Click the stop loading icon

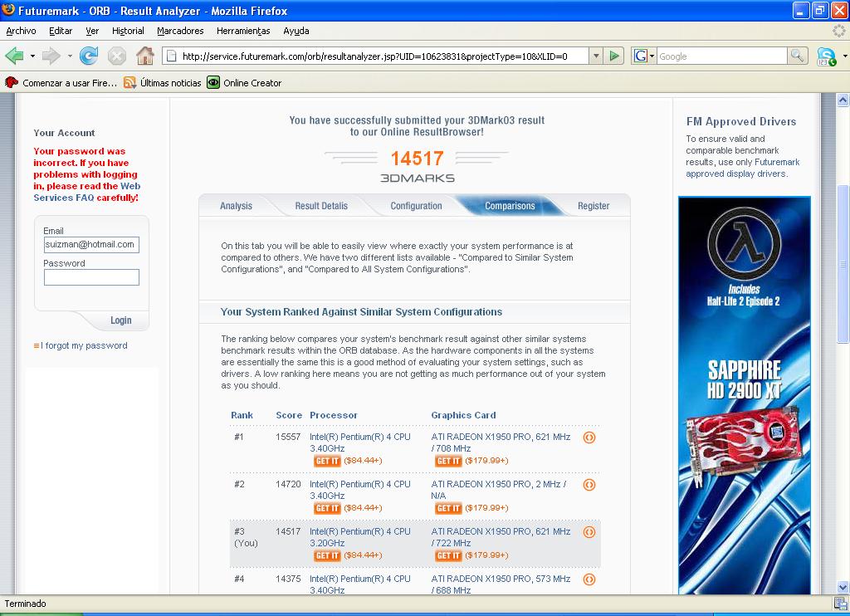pyautogui.click(x=116, y=56)
